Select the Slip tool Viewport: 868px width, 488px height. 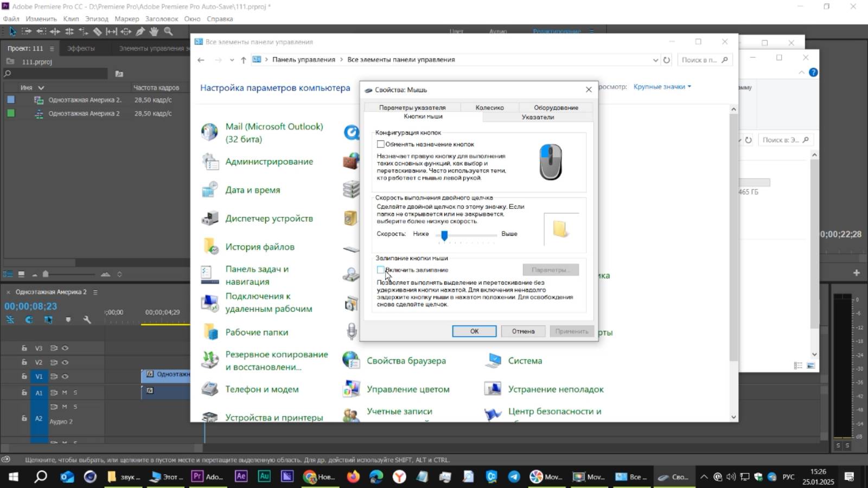click(x=111, y=31)
